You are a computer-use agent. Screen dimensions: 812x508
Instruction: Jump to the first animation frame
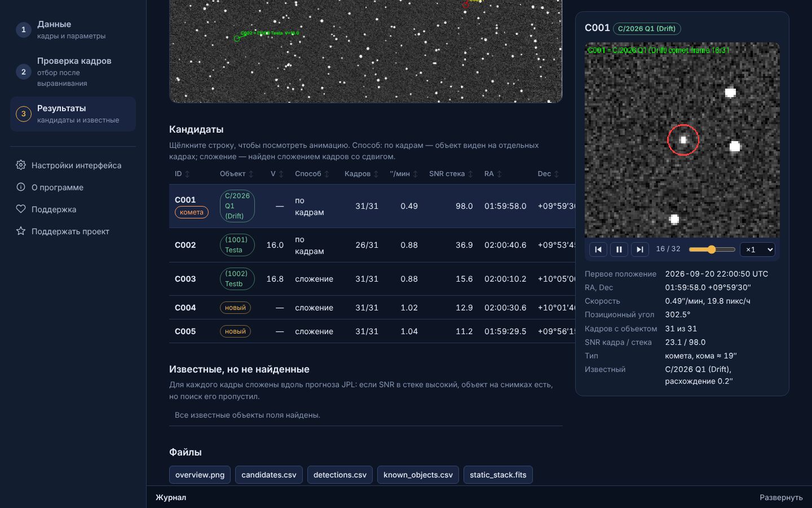(x=598, y=249)
